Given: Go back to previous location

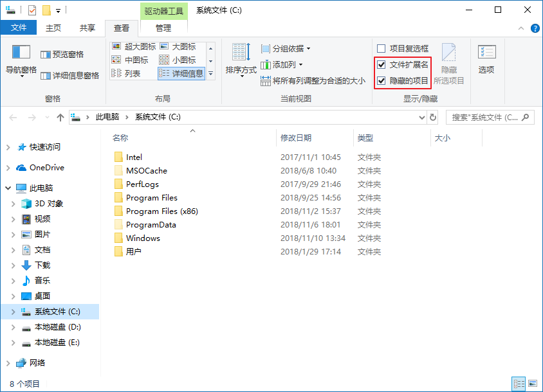Looking at the screenshot, I should pyautogui.click(x=13, y=118).
